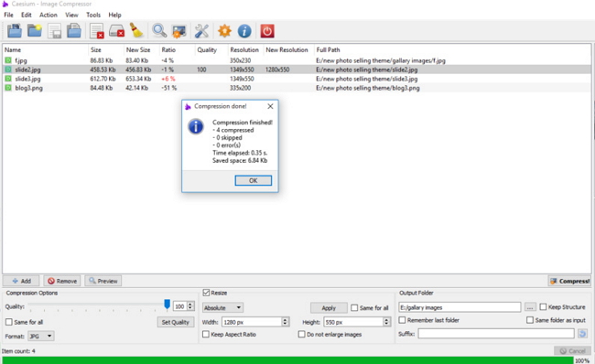Open the Tools menu
Viewport: 595px width, 364px height.
coord(93,15)
